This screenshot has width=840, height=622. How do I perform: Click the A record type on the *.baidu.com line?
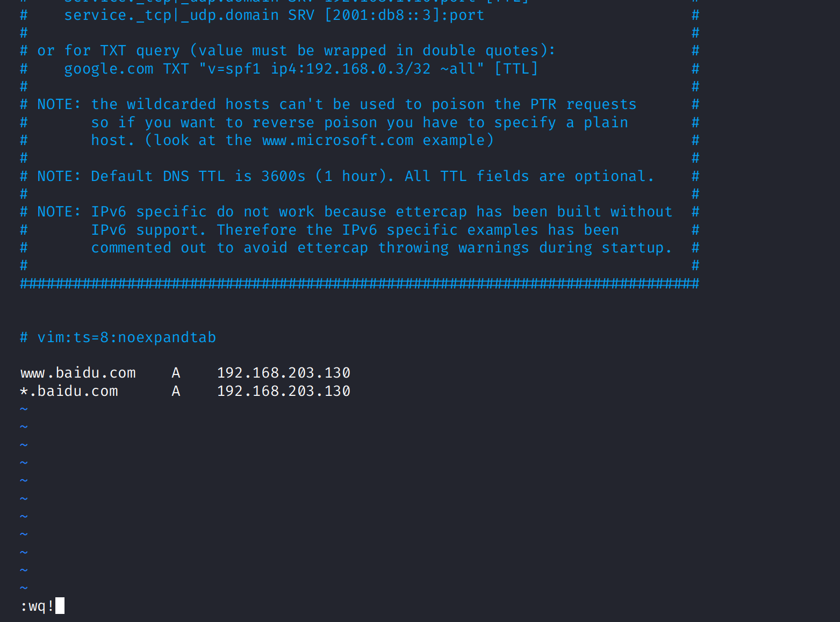[176, 391]
